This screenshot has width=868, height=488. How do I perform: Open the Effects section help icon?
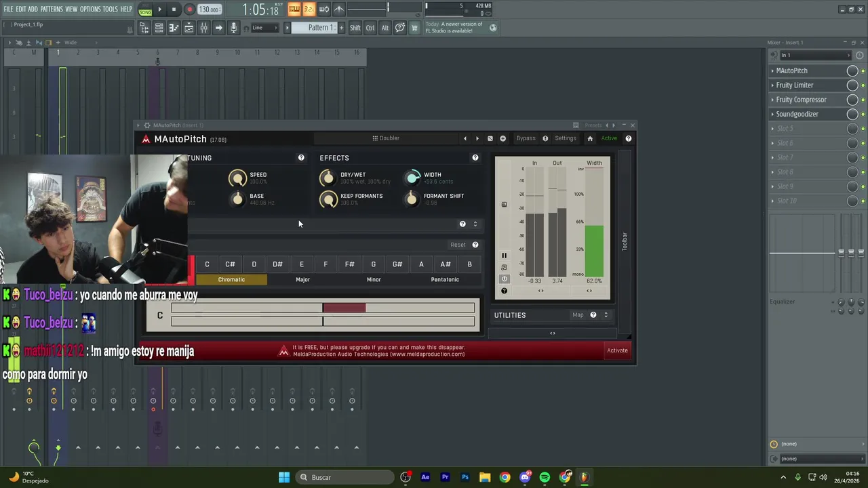[475, 158]
